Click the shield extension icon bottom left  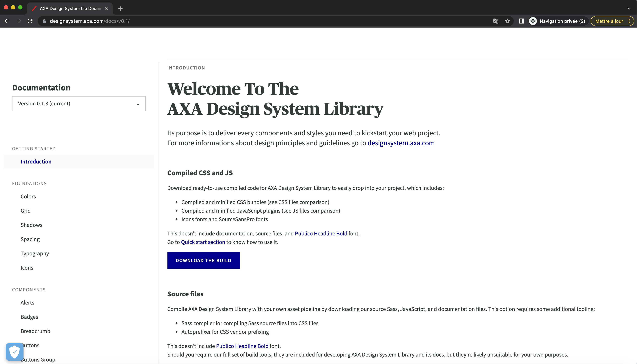pos(14,352)
